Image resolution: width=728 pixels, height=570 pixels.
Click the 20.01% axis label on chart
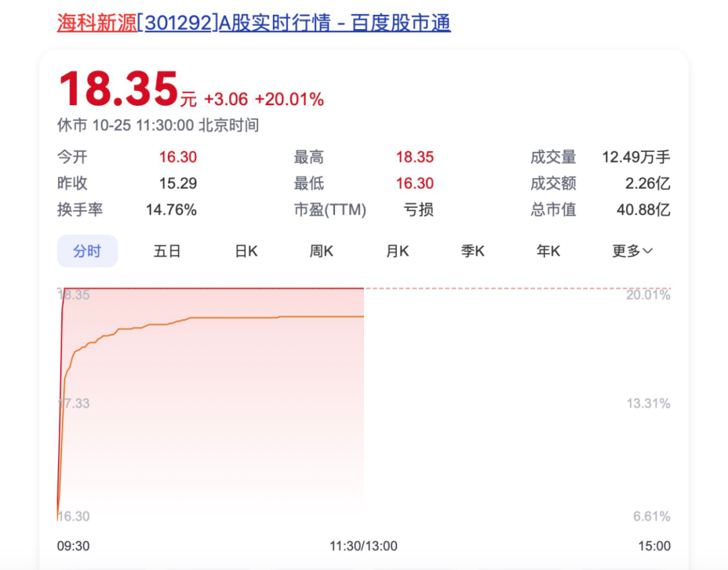[648, 295]
